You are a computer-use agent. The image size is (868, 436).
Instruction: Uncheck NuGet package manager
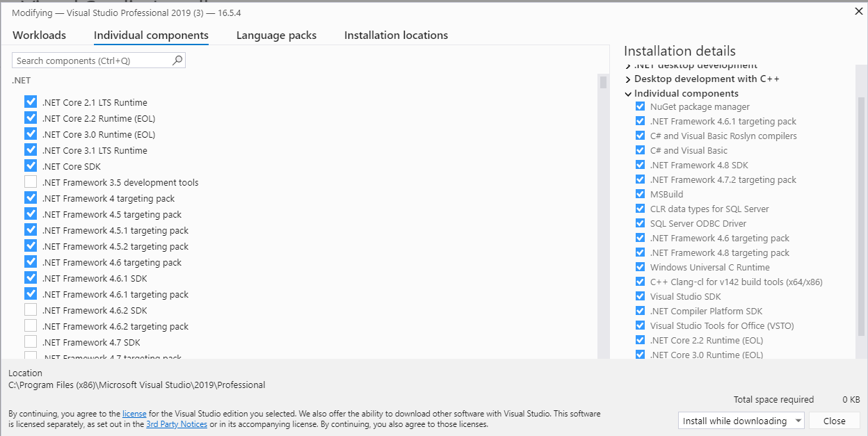pos(640,106)
